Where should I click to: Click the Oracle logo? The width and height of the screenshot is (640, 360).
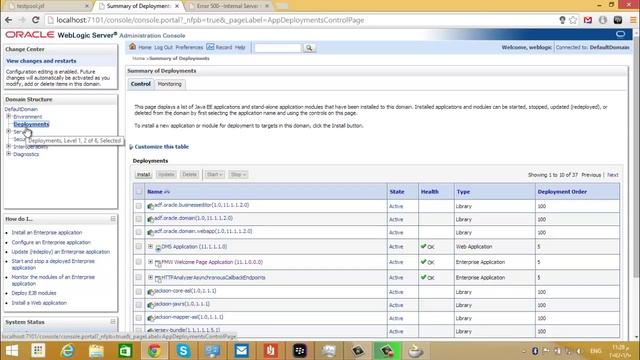[29, 35]
